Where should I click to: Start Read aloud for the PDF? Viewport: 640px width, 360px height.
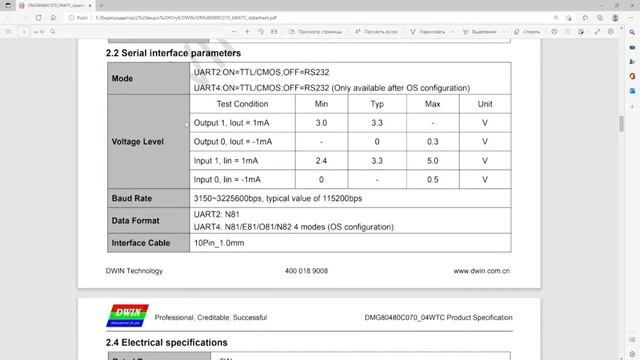376,31
